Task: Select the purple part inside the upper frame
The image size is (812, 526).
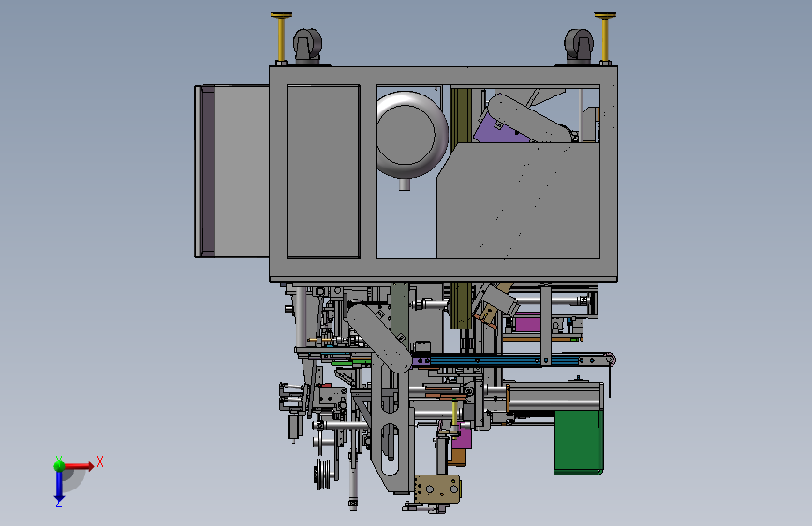Action: pyautogui.click(x=498, y=128)
